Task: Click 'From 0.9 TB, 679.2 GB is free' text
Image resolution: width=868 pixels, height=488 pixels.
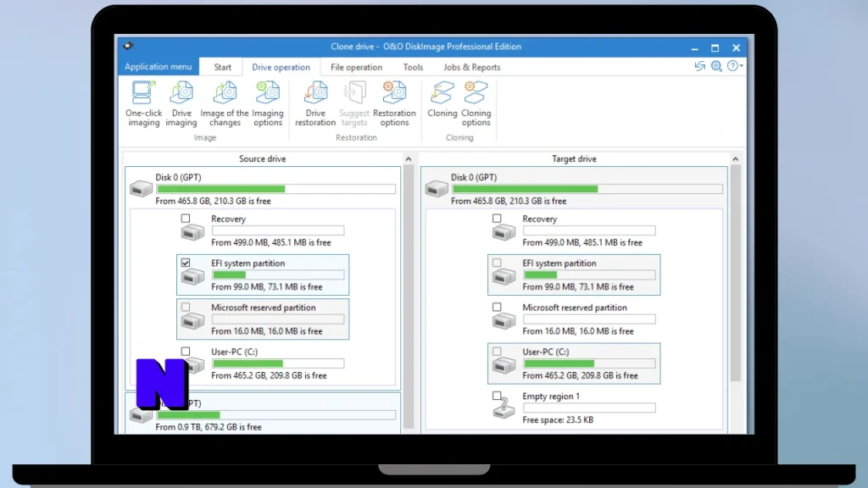Action: pyautogui.click(x=209, y=427)
